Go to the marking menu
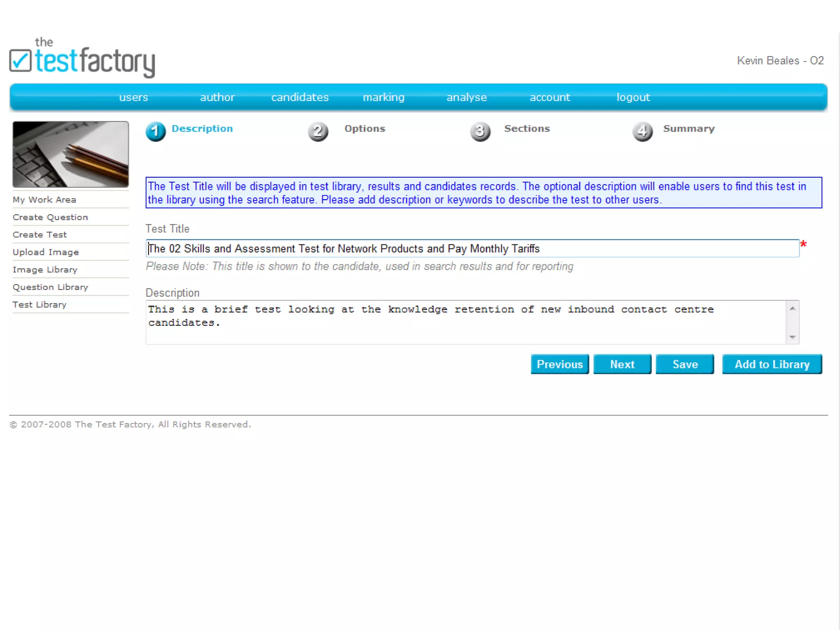 pyautogui.click(x=383, y=97)
